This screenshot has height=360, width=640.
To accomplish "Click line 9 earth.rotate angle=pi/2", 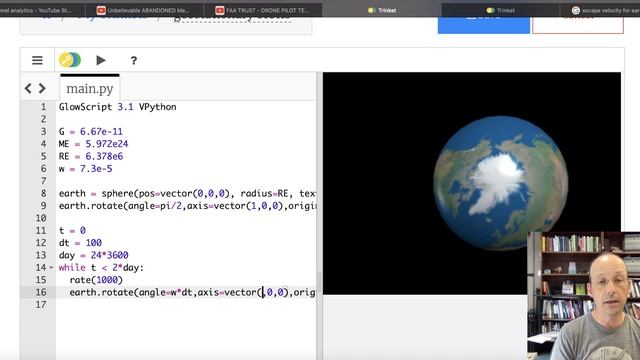I will pyautogui.click(x=187, y=206).
